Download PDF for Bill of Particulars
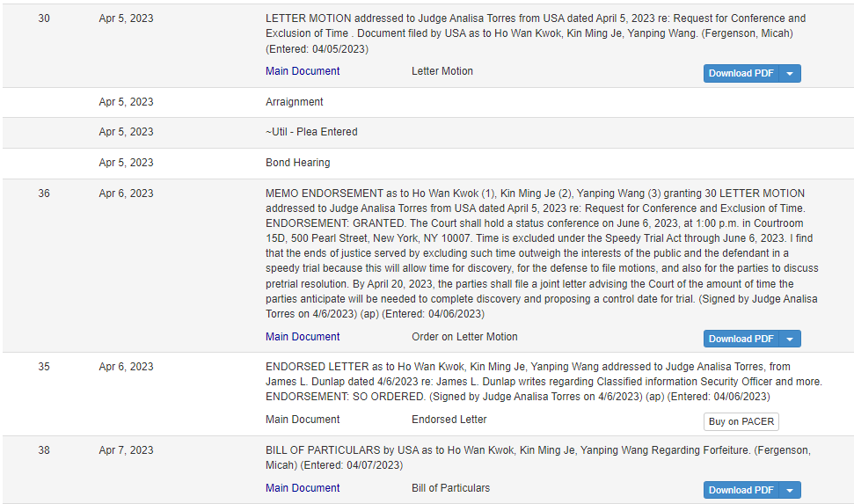Screen dimensions: 854x504 tap(741, 490)
